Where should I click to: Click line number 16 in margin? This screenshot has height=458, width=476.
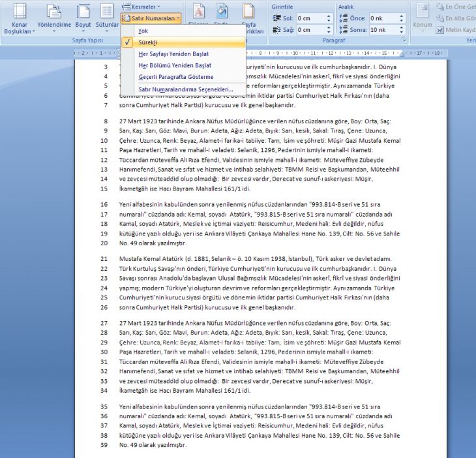[x=104, y=205]
